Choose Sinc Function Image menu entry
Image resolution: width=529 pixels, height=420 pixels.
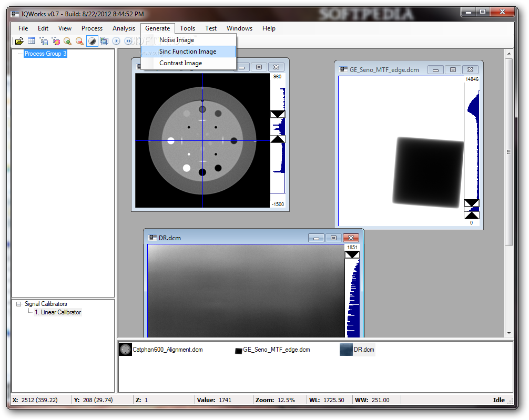point(188,52)
